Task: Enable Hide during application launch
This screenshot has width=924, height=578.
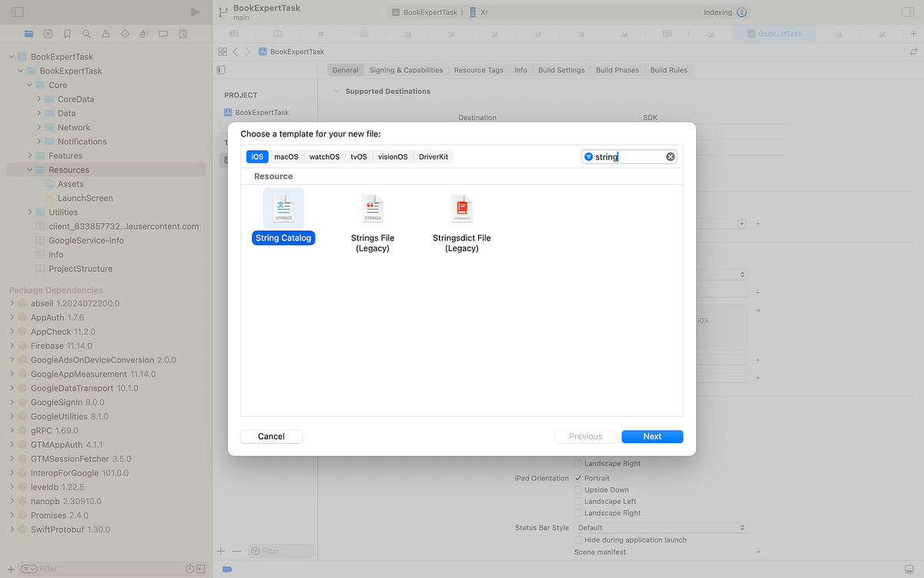Action: coord(577,540)
